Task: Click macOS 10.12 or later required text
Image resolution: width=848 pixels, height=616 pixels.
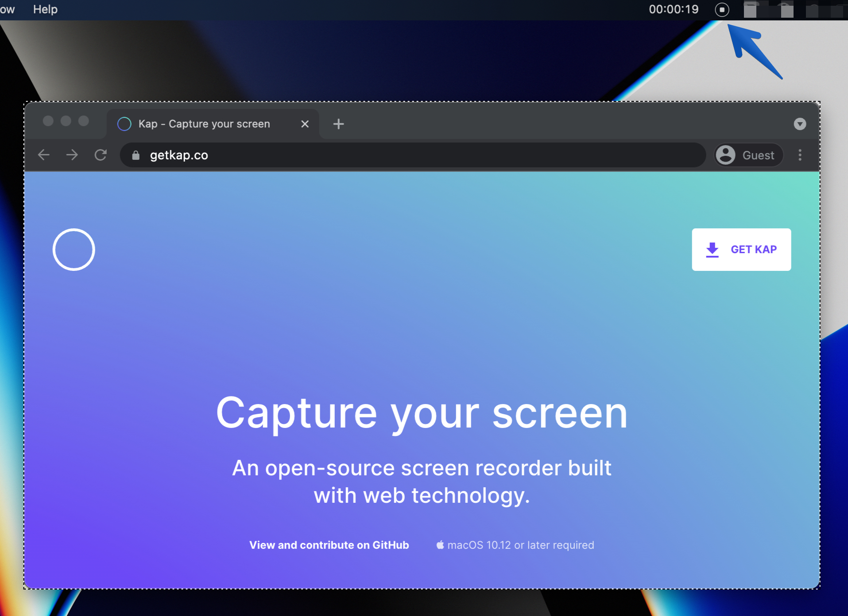Action: (x=515, y=545)
